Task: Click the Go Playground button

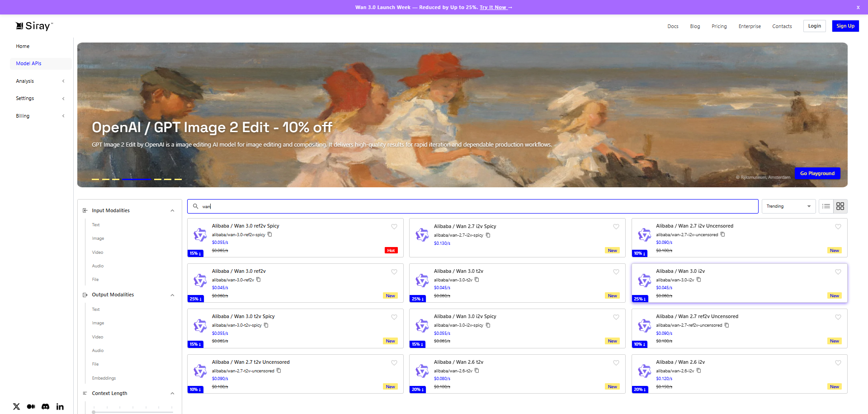Action: [x=817, y=173]
